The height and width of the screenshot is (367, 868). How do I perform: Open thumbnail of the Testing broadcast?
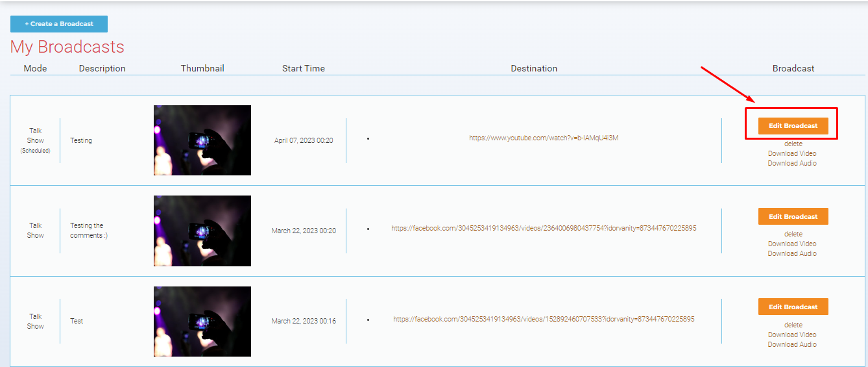202,140
